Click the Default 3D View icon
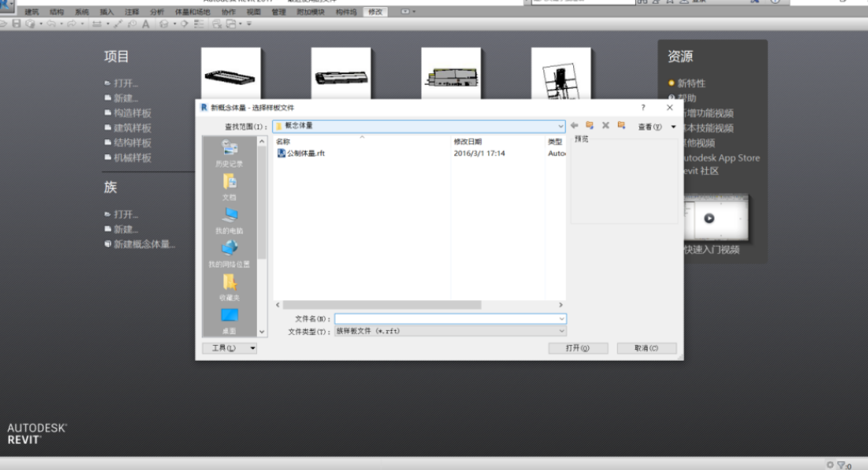 coord(164,24)
